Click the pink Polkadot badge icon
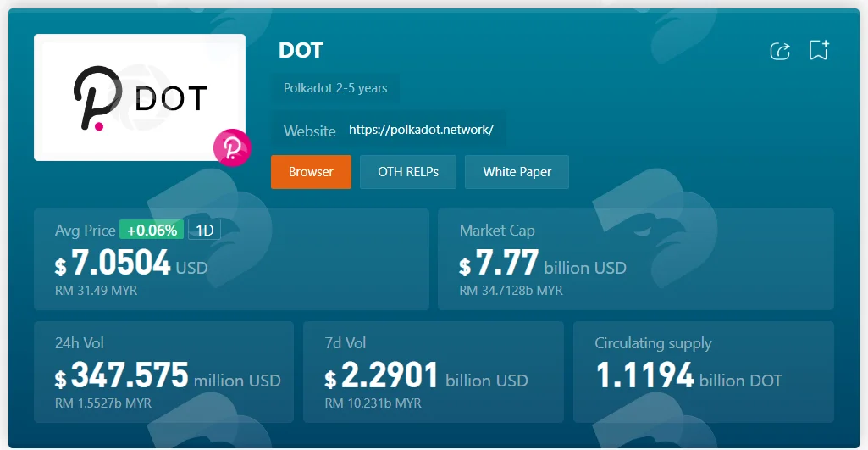The width and height of the screenshot is (868, 450). [x=233, y=147]
